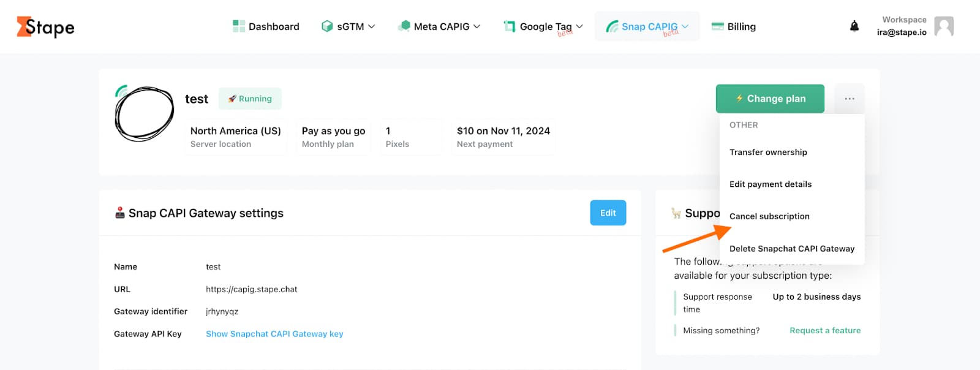Click Request a feature link
The height and width of the screenshot is (370, 980).
point(825,330)
